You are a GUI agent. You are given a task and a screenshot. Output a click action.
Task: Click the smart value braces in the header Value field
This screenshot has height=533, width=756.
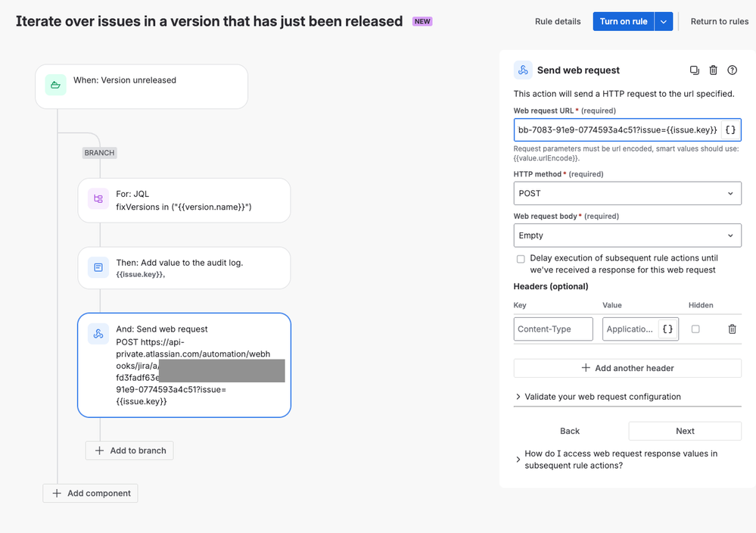667,329
